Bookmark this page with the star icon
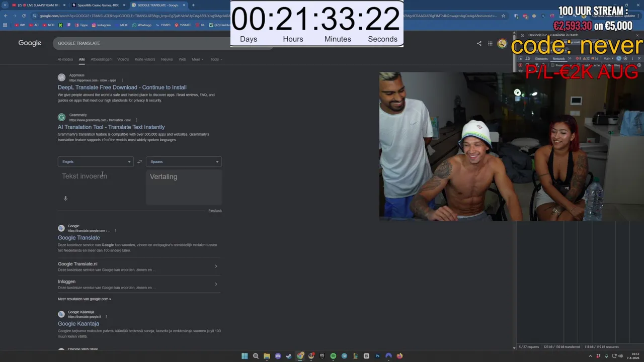The width and height of the screenshot is (644, 362). pyautogui.click(x=503, y=16)
